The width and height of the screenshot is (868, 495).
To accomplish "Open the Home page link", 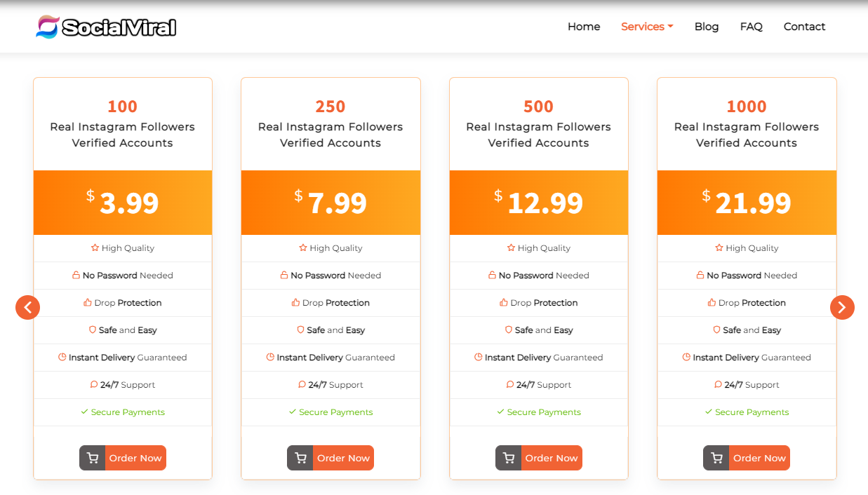I will point(584,27).
